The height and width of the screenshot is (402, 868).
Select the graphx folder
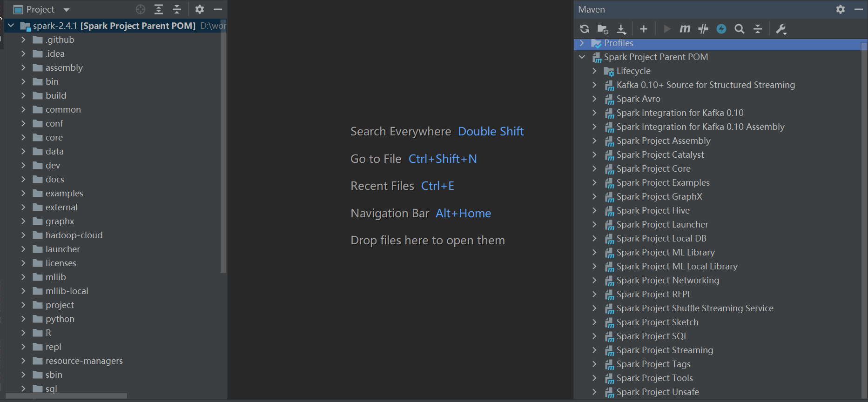[x=60, y=221]
